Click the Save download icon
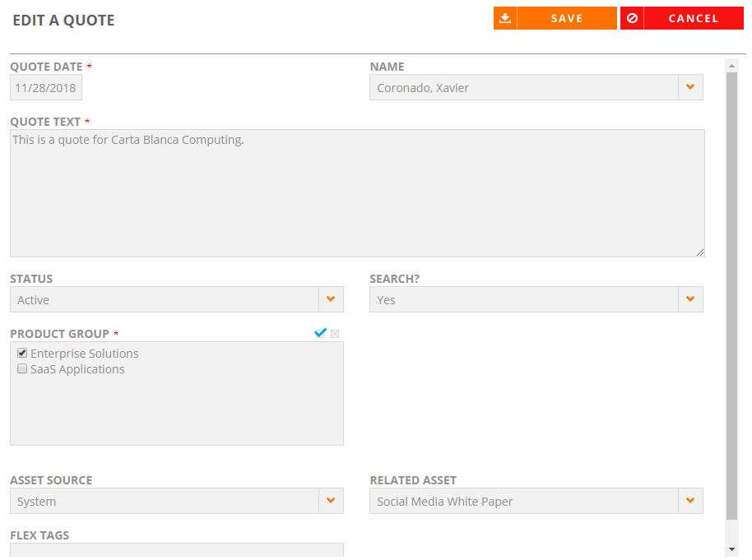The height and width of the screenshot is (560, 752). click(x=505, y=18)
